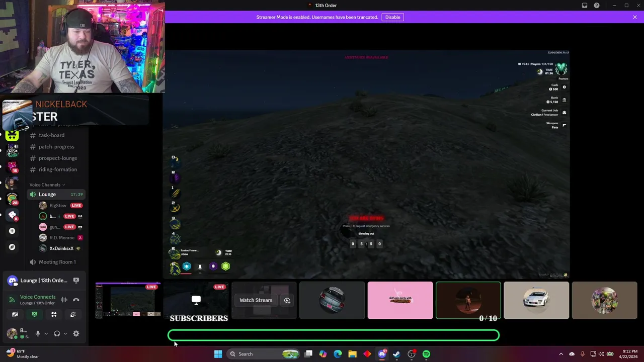Open the server icon with 15 badge
The width and height of the screenshot is (644, 362).
pyautogui.click(x=12, y=166)
